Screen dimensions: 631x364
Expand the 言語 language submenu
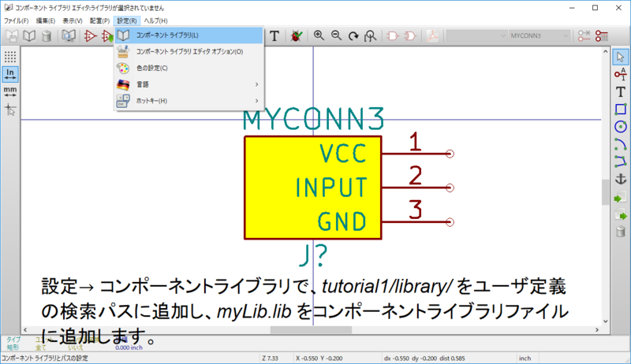189,84
